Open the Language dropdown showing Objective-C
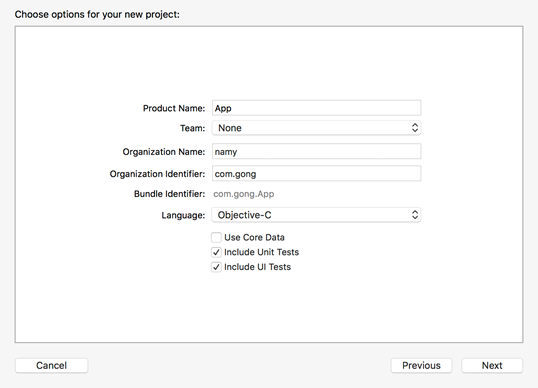The height and width of the screenshot is (388, 538). (x=316, y=215)
